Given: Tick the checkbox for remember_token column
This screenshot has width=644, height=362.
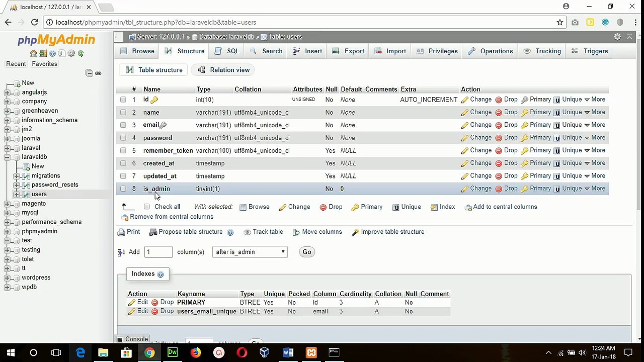Looking at the screenshot, I should (123, 150).
